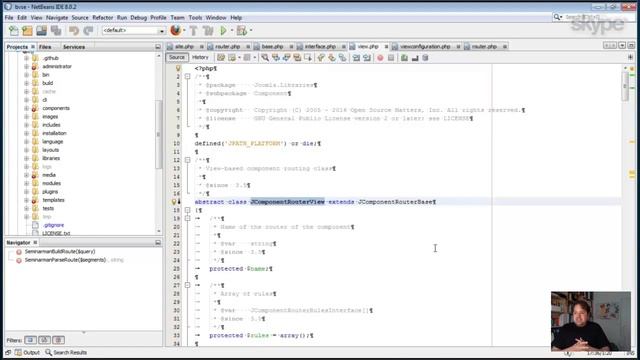Expand the libraries folder
The image size is (640, 360).
point(27,158)
